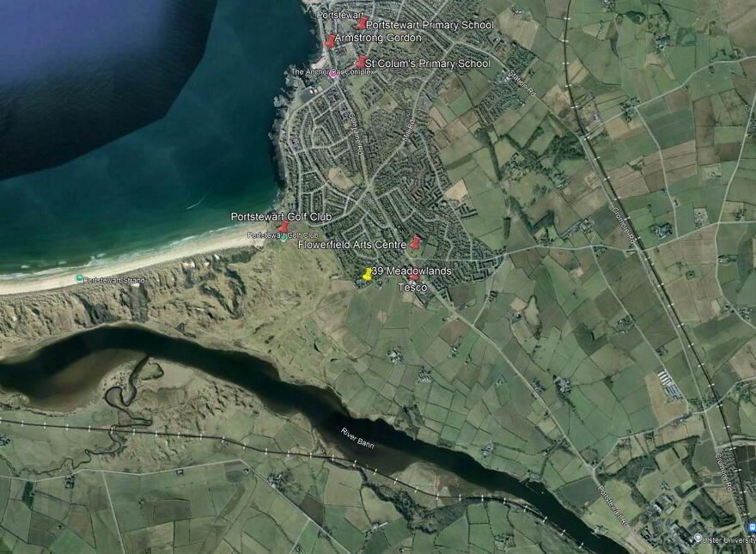This screenshot has width=756, height=554.
Task: Open the Flowerfield Arts Centre red pushpin
Action: point(415,242)
